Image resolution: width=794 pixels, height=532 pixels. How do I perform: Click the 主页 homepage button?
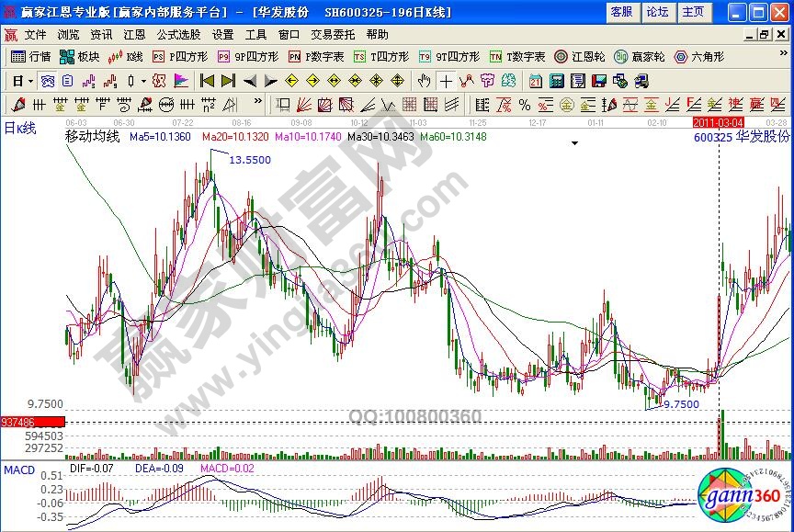coord(693,12)
